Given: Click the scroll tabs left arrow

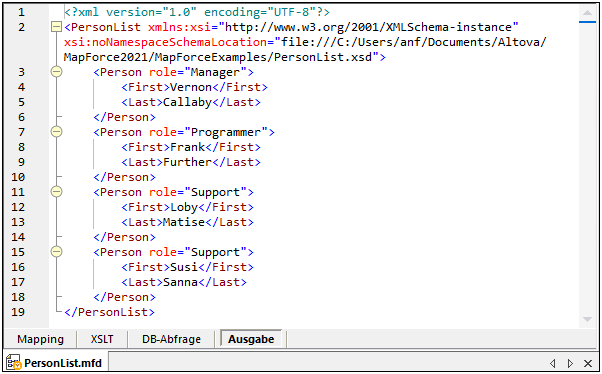Looking at the screenshot, I should click(552, 363).
